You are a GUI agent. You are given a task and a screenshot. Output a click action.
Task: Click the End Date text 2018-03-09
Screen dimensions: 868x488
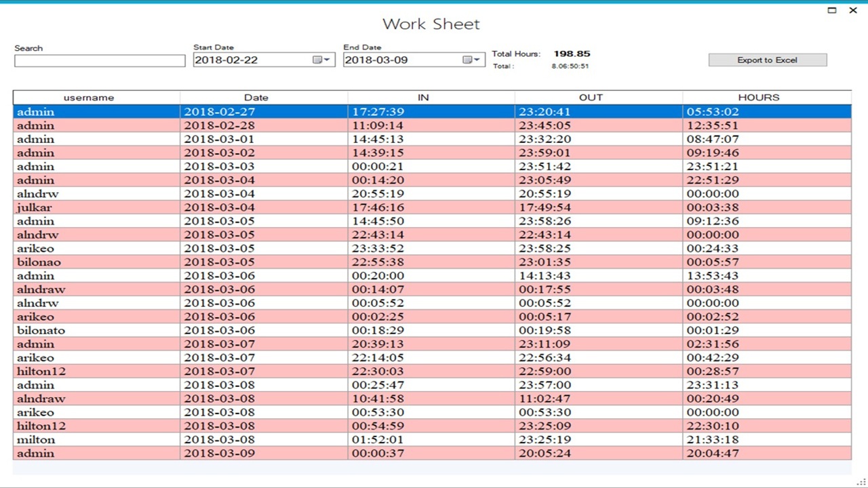point(376,60)
